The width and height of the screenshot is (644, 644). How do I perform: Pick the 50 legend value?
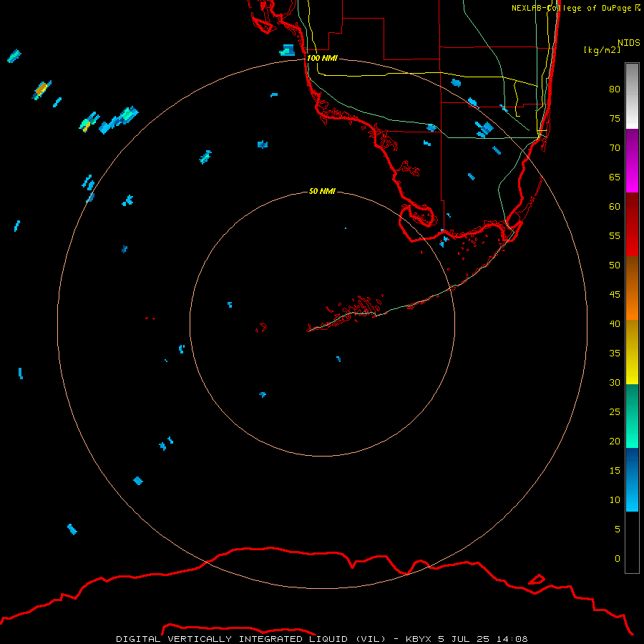(x=615, y=265)
